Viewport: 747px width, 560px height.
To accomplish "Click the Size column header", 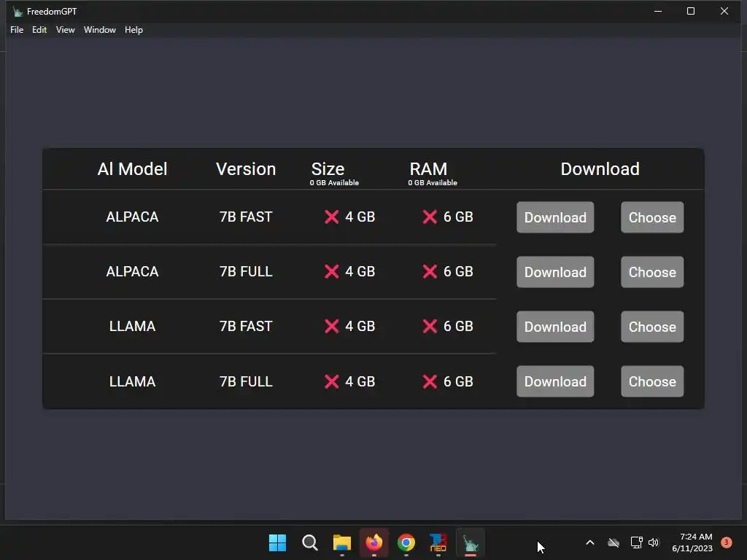I will click(328, 169).
